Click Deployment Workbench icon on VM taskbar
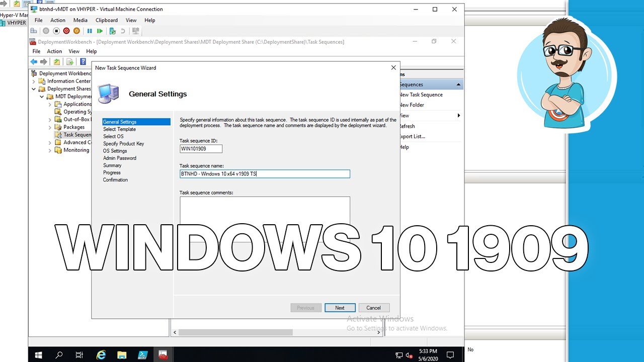644x362 pixels. (x=163, y=355)
